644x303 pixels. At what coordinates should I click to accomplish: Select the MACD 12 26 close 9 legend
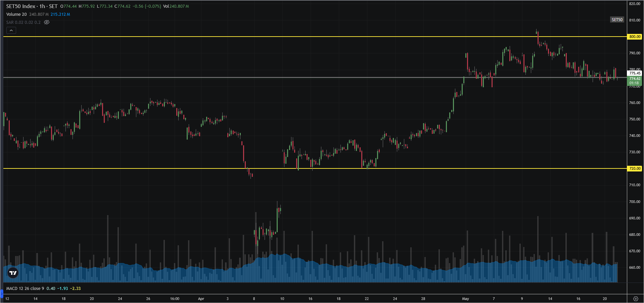[x=25, y=289]
